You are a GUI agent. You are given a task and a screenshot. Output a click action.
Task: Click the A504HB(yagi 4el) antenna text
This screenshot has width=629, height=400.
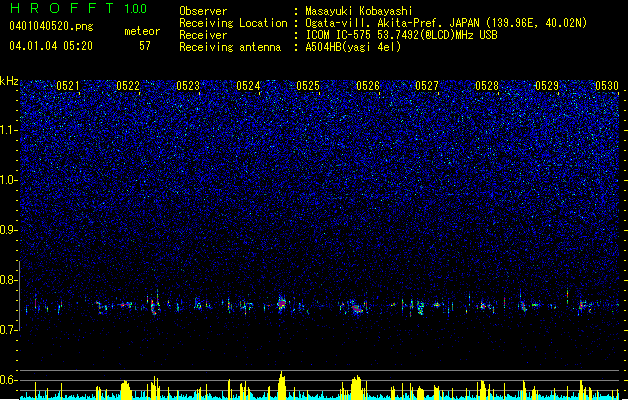[353, 47]
